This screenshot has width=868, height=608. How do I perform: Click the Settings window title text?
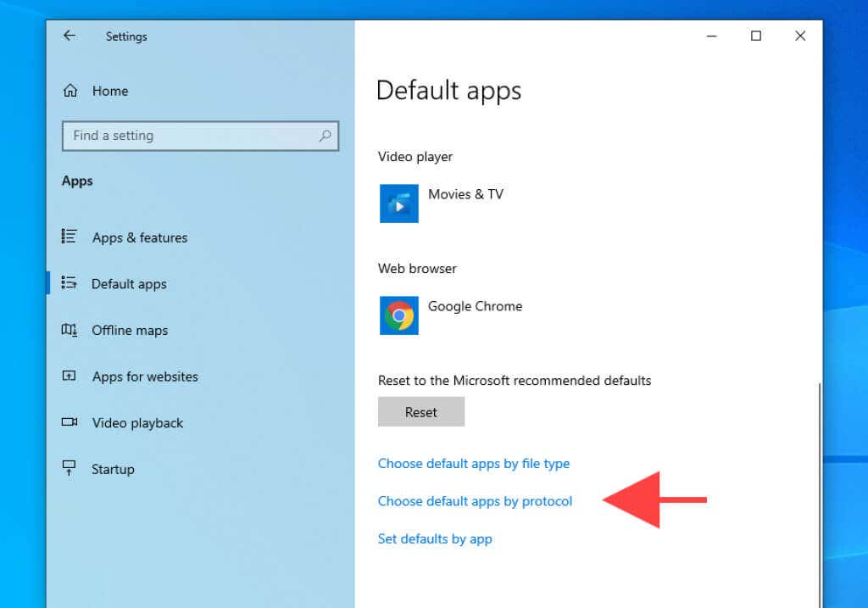click(x=126, y=36)
